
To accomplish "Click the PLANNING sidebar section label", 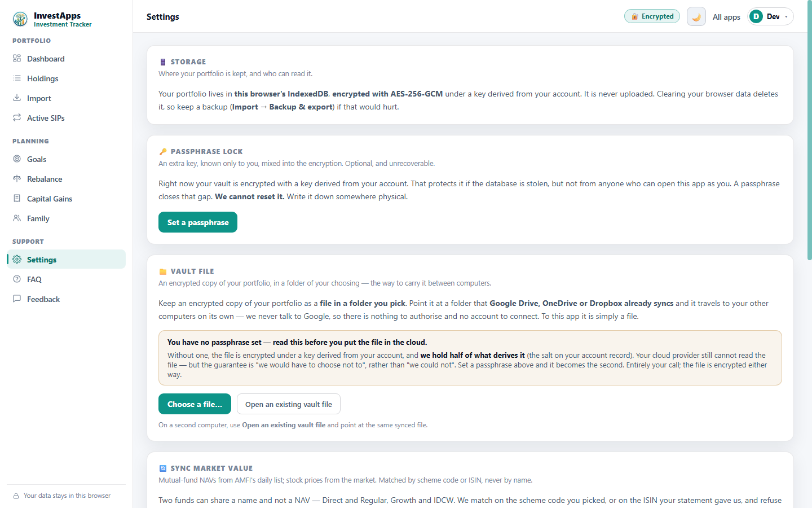I will pyautogui.click(x=30, y=141).
